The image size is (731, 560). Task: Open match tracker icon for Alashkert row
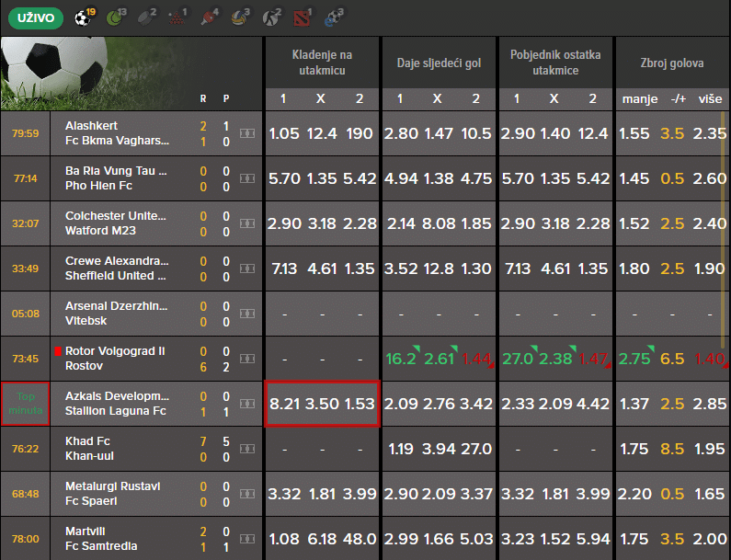[x=247, y=134]
